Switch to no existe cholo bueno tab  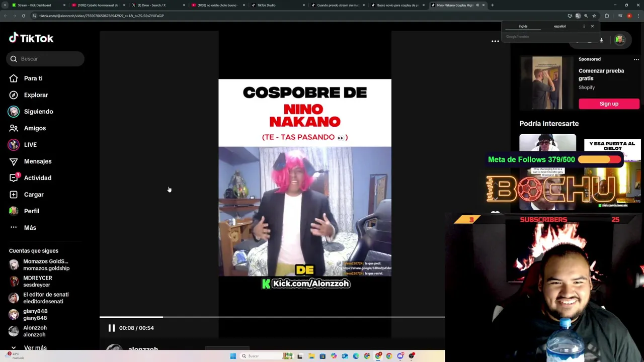click(218, 5)
